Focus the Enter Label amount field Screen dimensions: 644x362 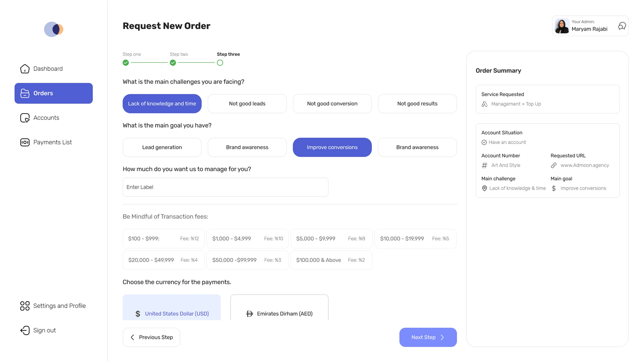point(225,187)
